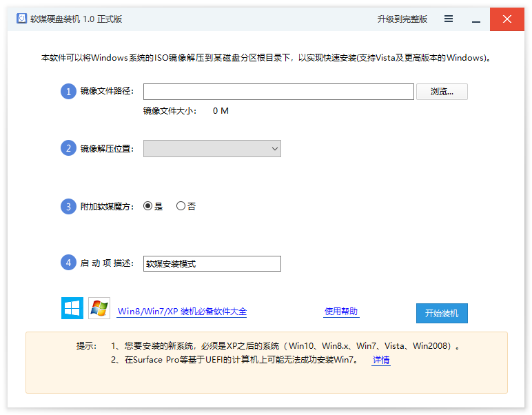Select the 是 radio button
Image resolution: width=532 pixels, height=415 pixels.
click(x=147, y=206)
